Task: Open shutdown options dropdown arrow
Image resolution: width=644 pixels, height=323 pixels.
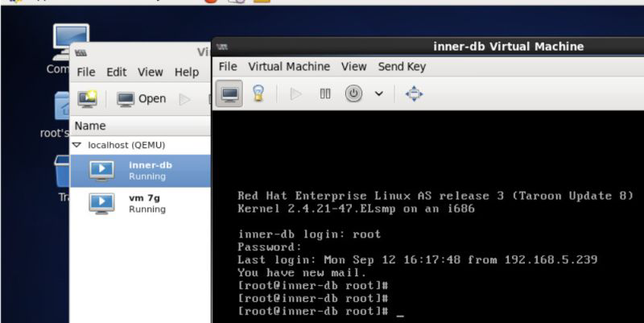Action: tap(379, 94)
